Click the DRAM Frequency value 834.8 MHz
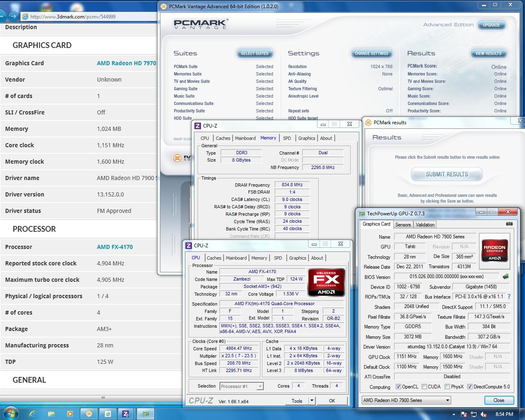The width and height of the screenshot is (525, 420). click(x=292, y=185)
